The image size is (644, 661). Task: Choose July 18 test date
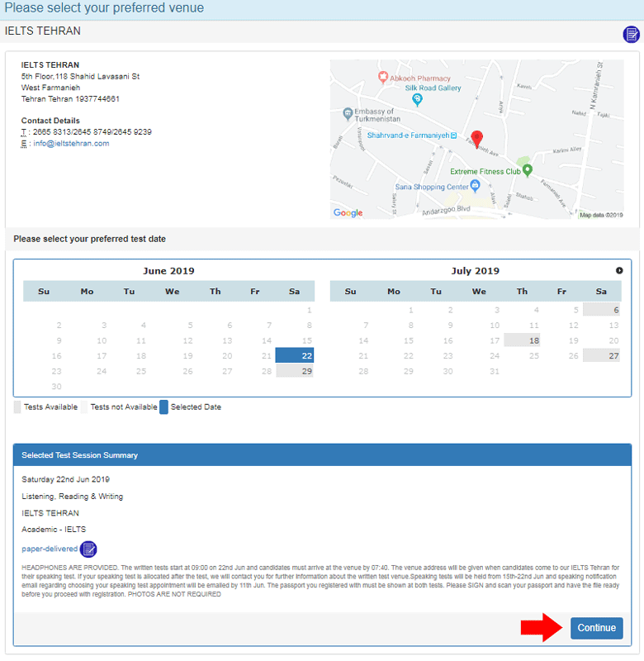tap(522, 340)
